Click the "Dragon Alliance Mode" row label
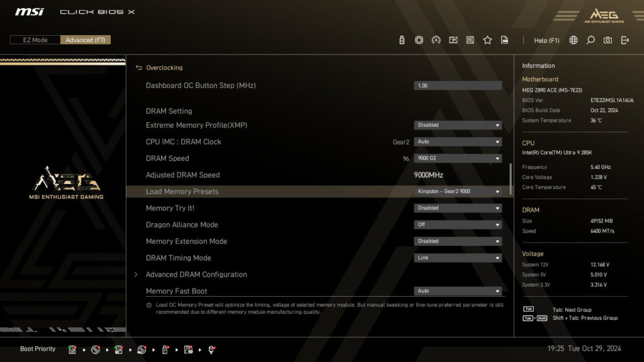The width and height of the screenshot is (644, 362). [182, 225]
